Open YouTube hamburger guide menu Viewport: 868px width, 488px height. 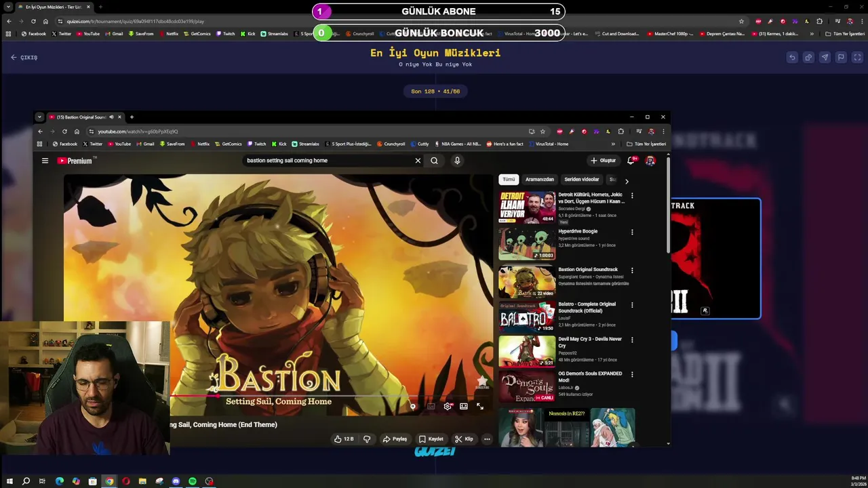(45, 161)
